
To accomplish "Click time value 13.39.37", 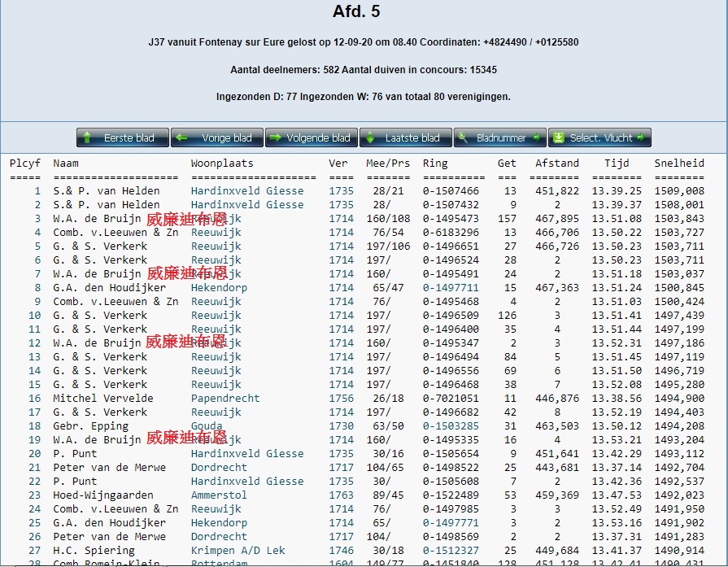I will [617, 205].
